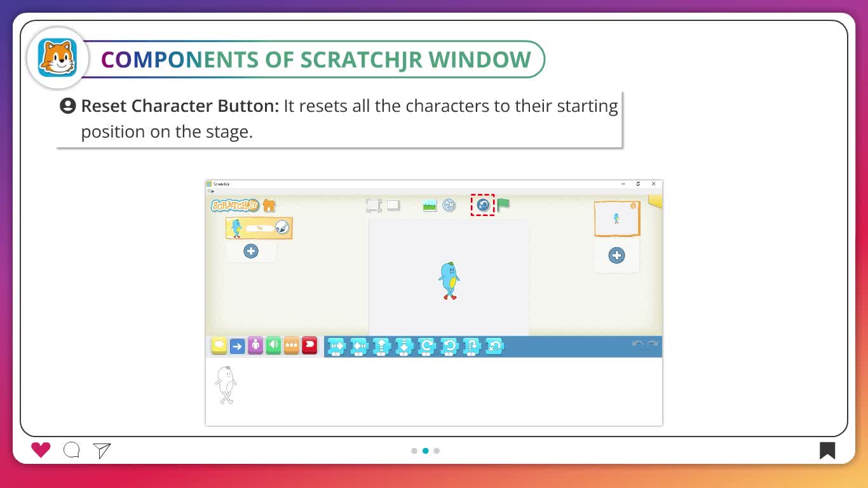Select the Tic character on the stage
The image size is (868, 488).
pyautogui.click(x=449, y=280)
